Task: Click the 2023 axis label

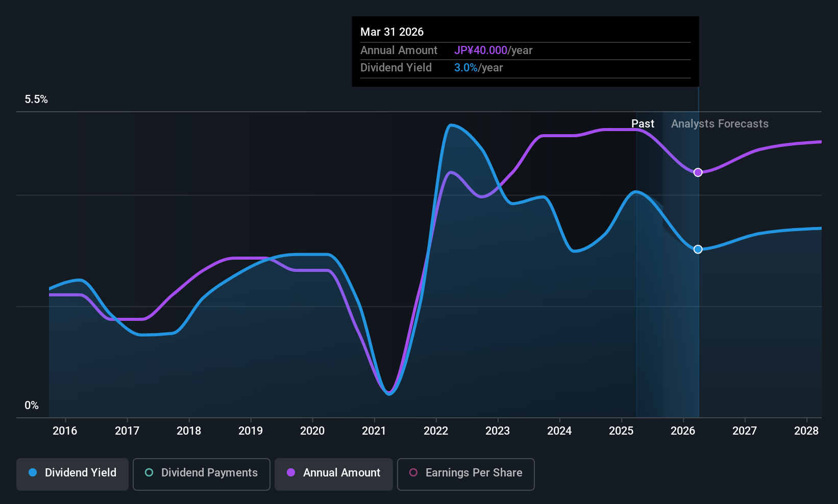Action: tap(498, 431)
